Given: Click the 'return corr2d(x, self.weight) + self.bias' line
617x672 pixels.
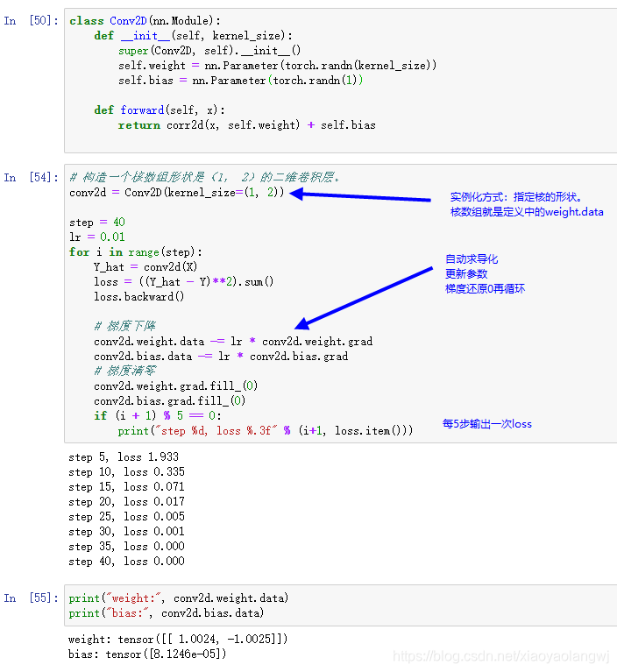Looking at the screenshot, I should [x=247, y=125].
